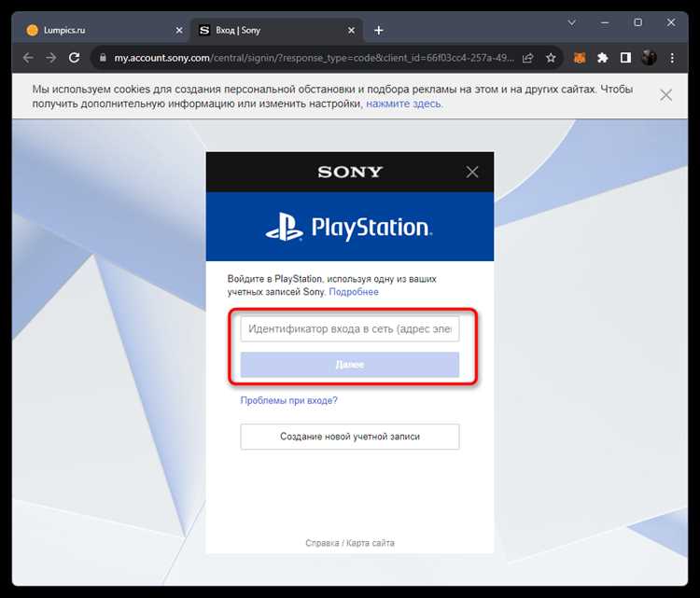Close the Lumpics.ru tab
Image resolution: width=700 pixels, height=598 pixels.
(x=179, y=31)
